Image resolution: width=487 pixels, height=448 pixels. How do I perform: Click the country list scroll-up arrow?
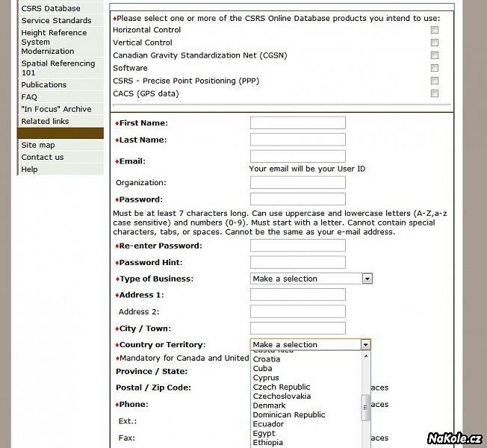tap(366, 356)
